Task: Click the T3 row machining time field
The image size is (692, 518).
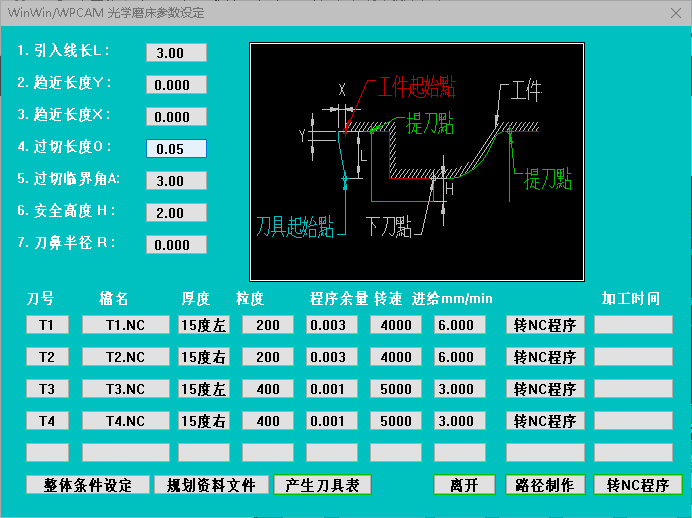Action: tap(633, 389)
